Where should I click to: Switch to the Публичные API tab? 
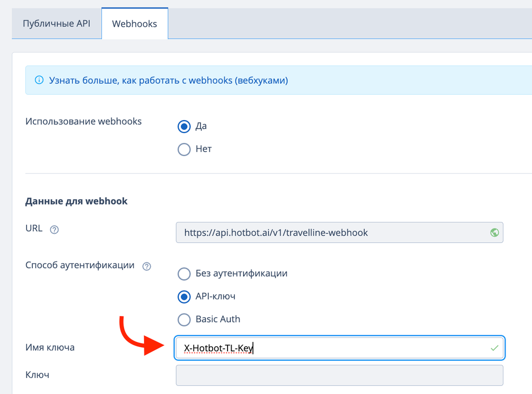[57, 23]
